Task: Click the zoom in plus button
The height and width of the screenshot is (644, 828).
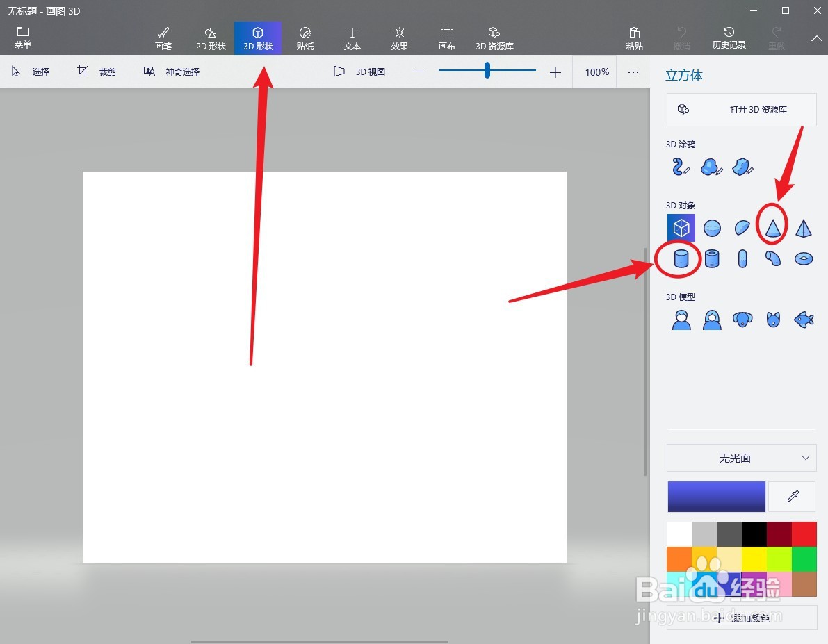Action: click(555, 72)
